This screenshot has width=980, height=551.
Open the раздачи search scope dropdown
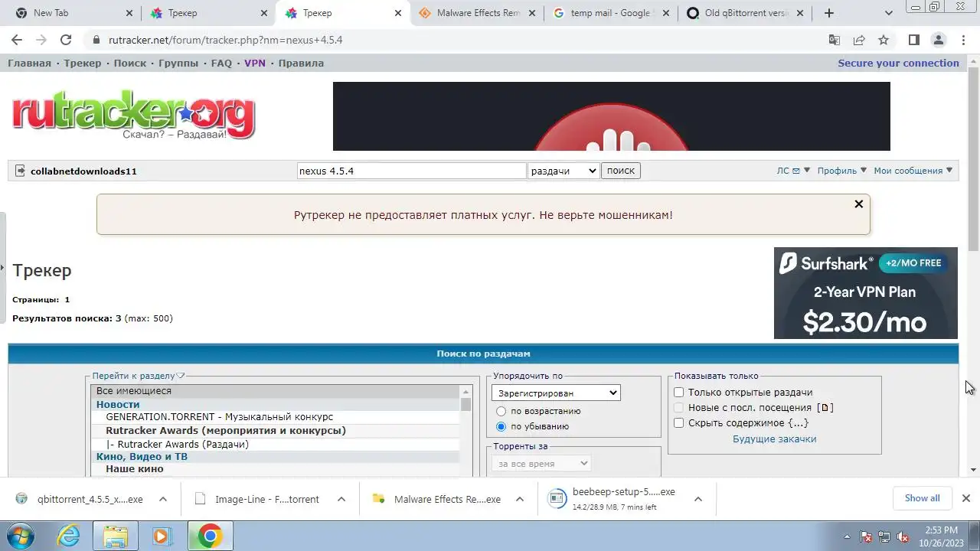[x=563, y=171]
